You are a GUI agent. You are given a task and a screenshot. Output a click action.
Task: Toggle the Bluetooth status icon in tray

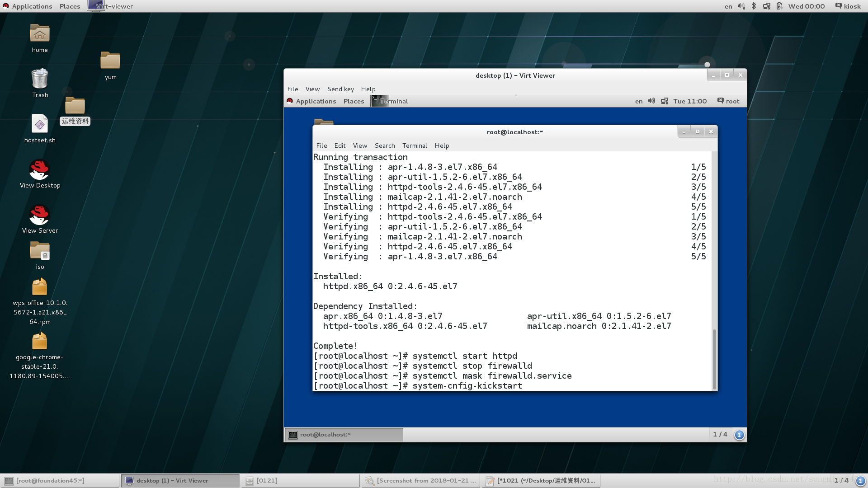[x=754, y=6]
